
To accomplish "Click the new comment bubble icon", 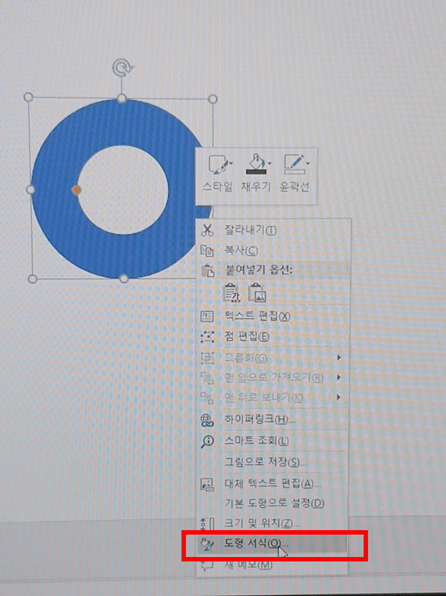I will coord(207,565).
